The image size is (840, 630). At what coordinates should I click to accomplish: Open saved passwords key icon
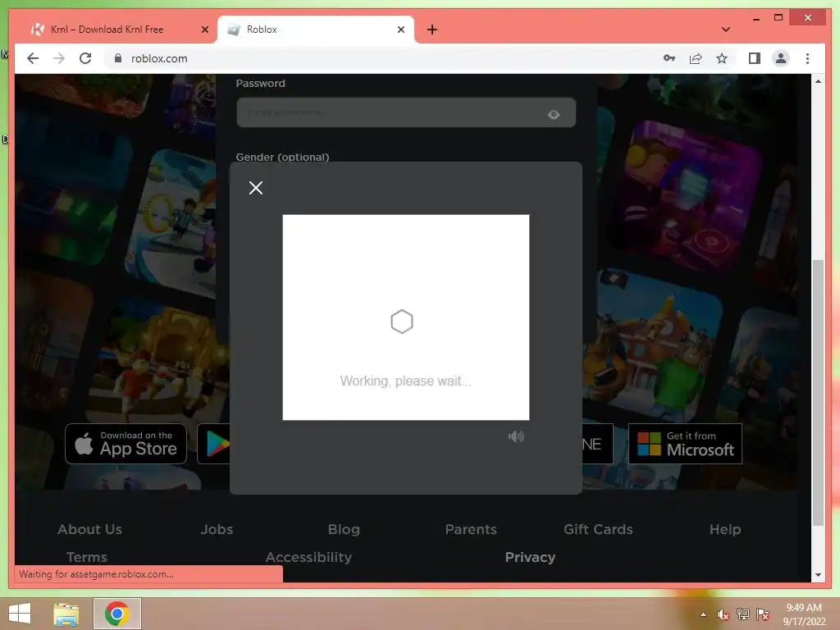(x=669, y=58)
